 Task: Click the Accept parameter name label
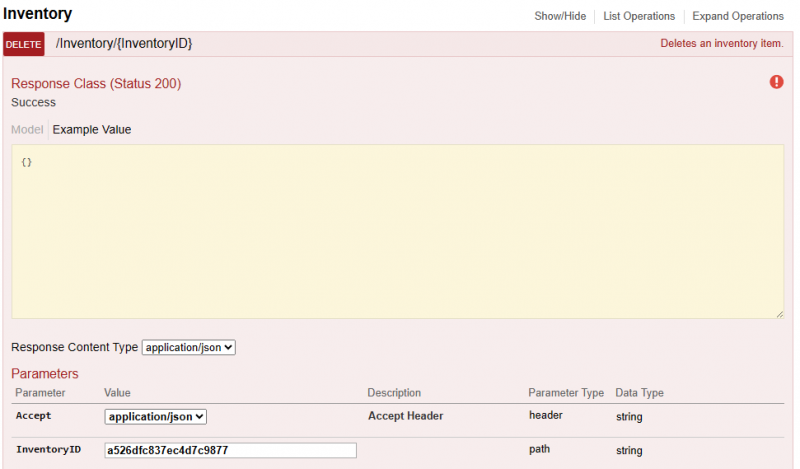33,416
